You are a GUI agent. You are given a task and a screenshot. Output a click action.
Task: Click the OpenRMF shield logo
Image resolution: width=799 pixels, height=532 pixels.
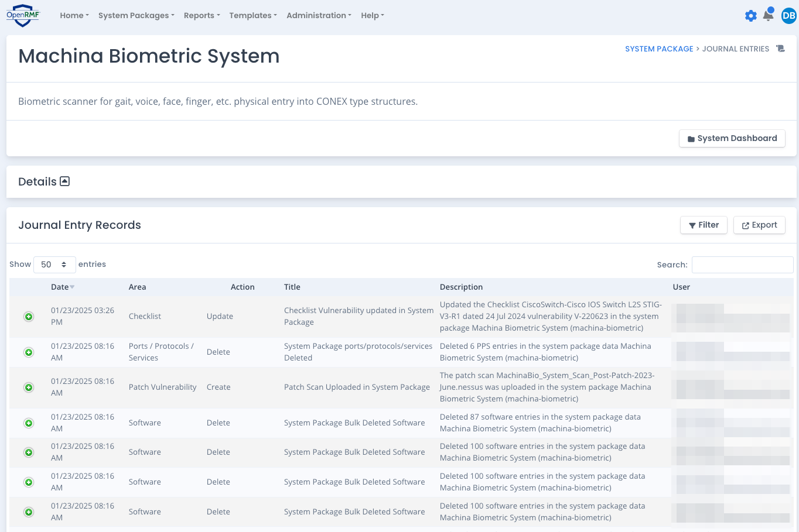[x=23, y=16]
